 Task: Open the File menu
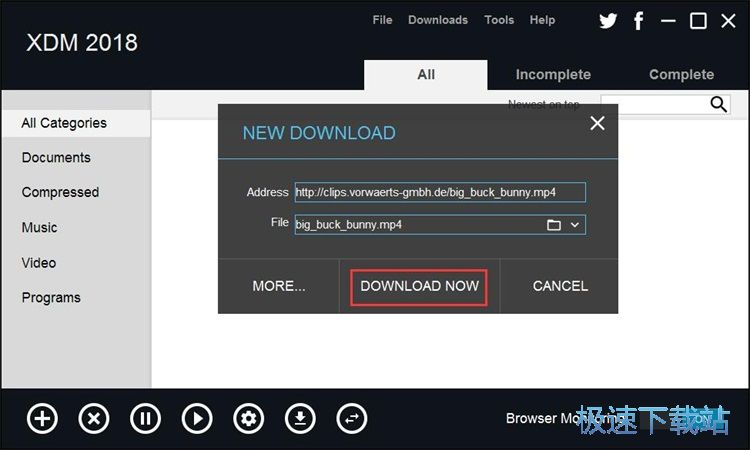(x=382, y=20)
